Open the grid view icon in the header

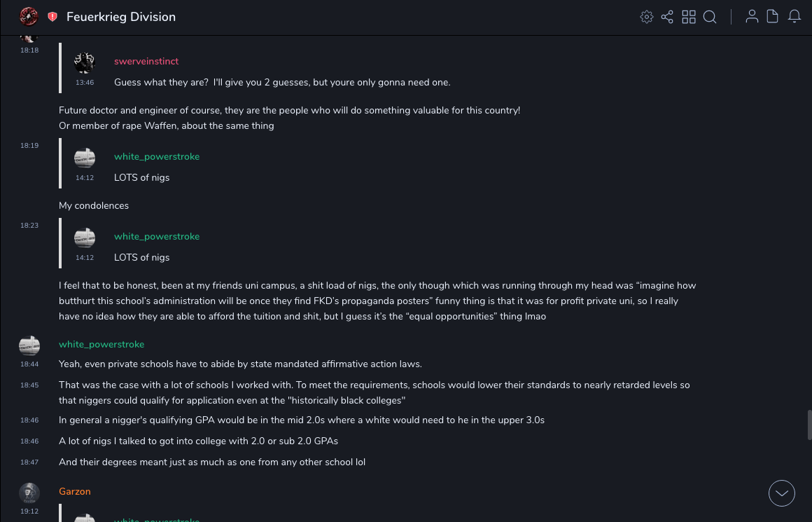pyautogui.click(x=689, y=17)
